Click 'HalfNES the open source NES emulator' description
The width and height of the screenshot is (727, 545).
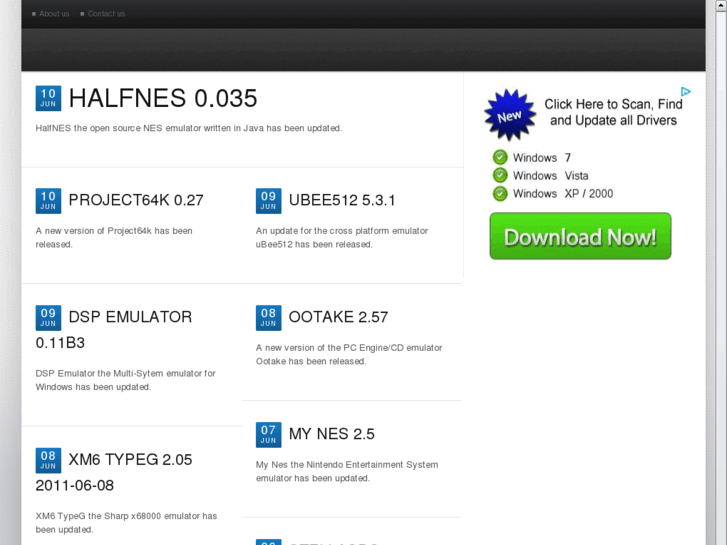[x=189, y=128]
